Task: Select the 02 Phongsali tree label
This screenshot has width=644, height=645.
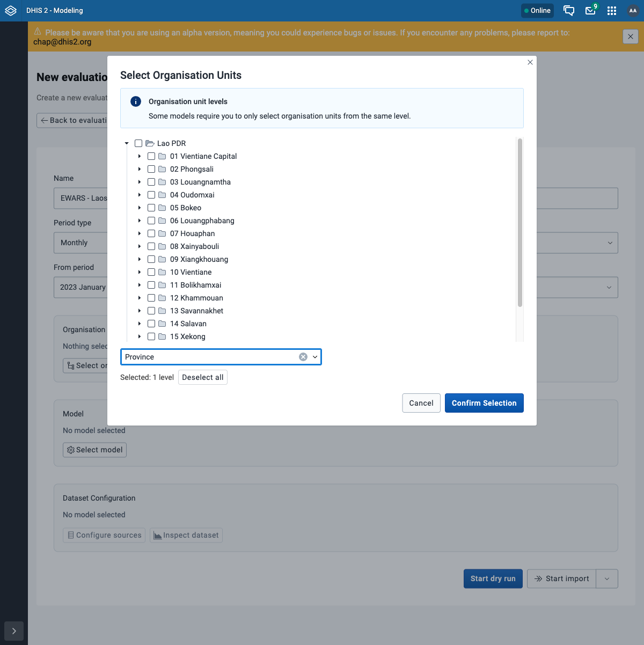Action: (192, 169)
